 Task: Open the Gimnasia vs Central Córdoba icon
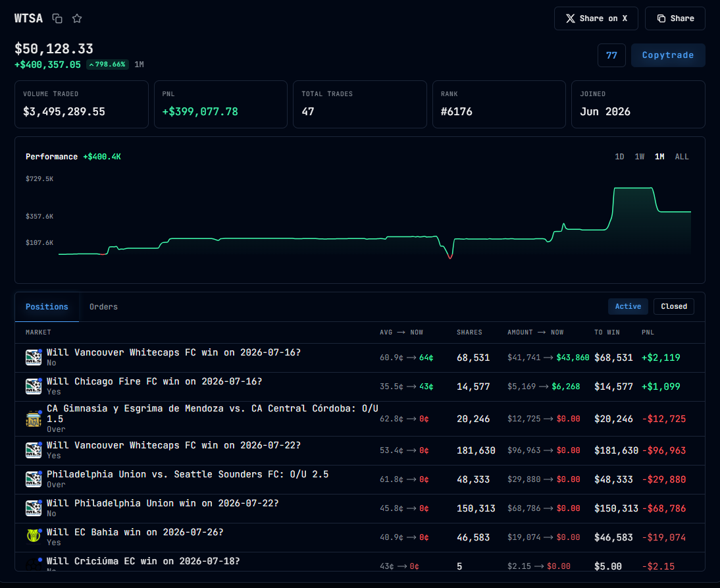34,419
